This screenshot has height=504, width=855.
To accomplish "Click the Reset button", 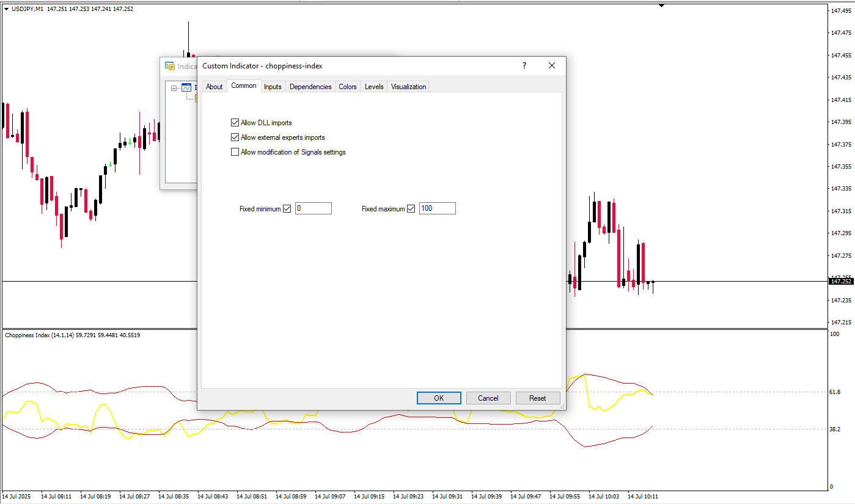I will point(538,398).
